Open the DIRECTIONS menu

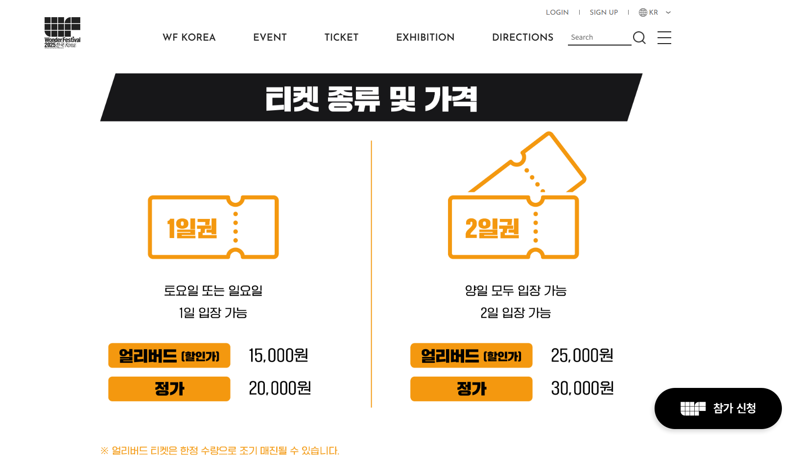pos(522,37)
